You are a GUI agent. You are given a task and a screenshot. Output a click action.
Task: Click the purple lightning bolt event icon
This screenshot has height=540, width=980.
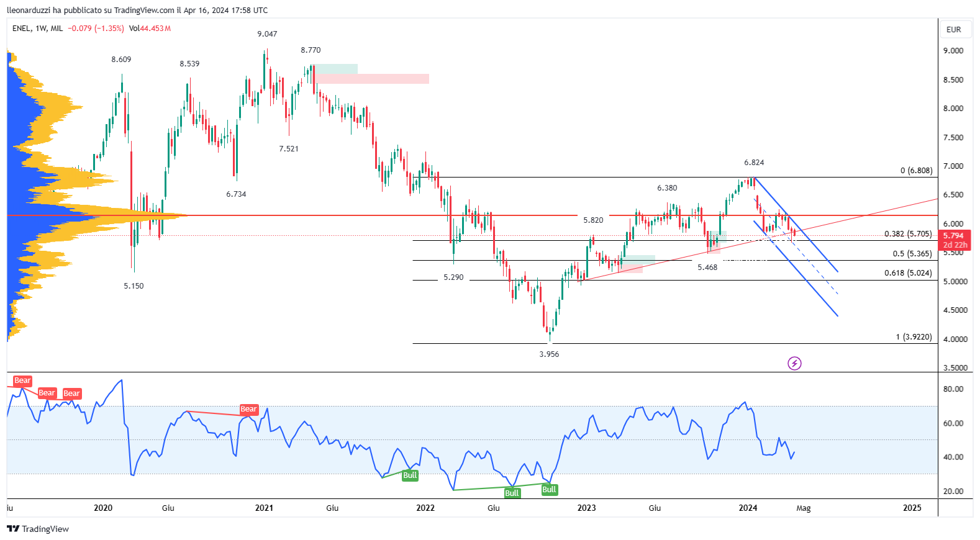tap(794, 363)
